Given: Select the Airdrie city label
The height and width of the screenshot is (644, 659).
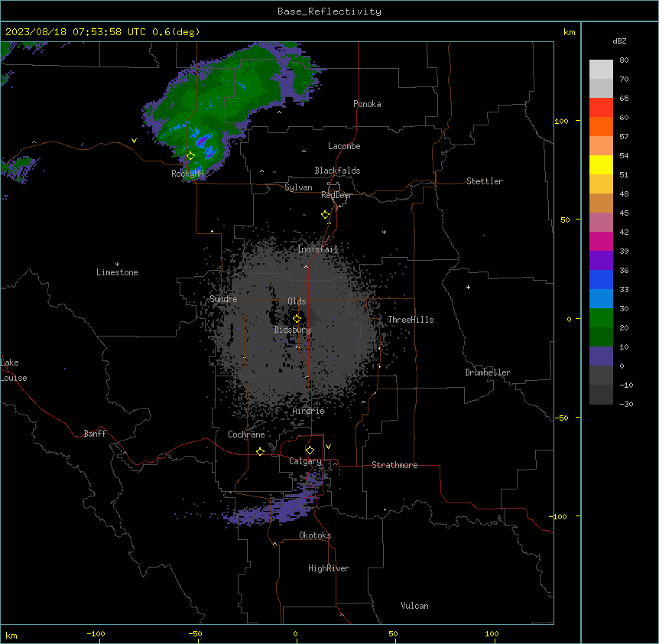Looking at the screenshot, I should 309,411.
